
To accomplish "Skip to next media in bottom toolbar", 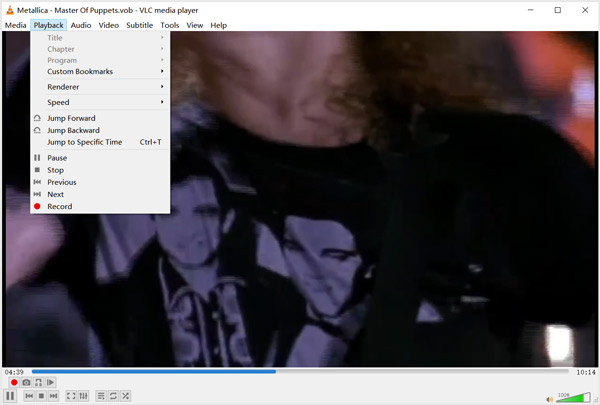I will point(54,396).
